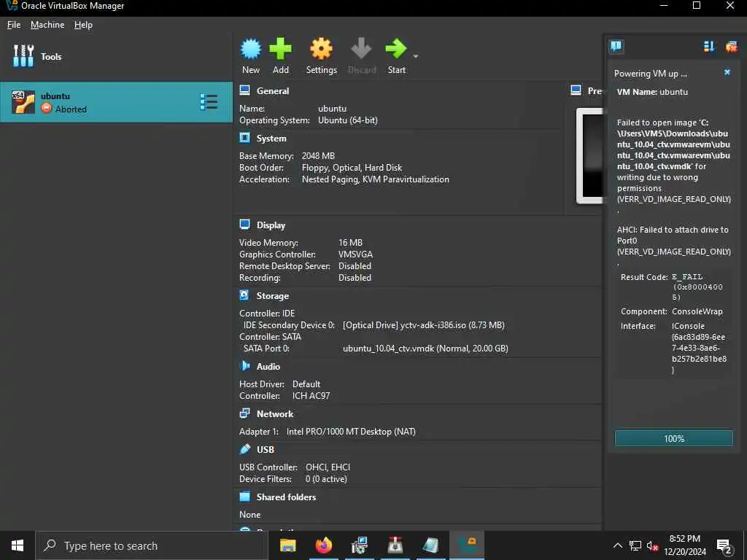Image resolution: width=747 pixels, height=560 pixels.
Task: Open File Explorer from the taskbar
Action: 287,545
